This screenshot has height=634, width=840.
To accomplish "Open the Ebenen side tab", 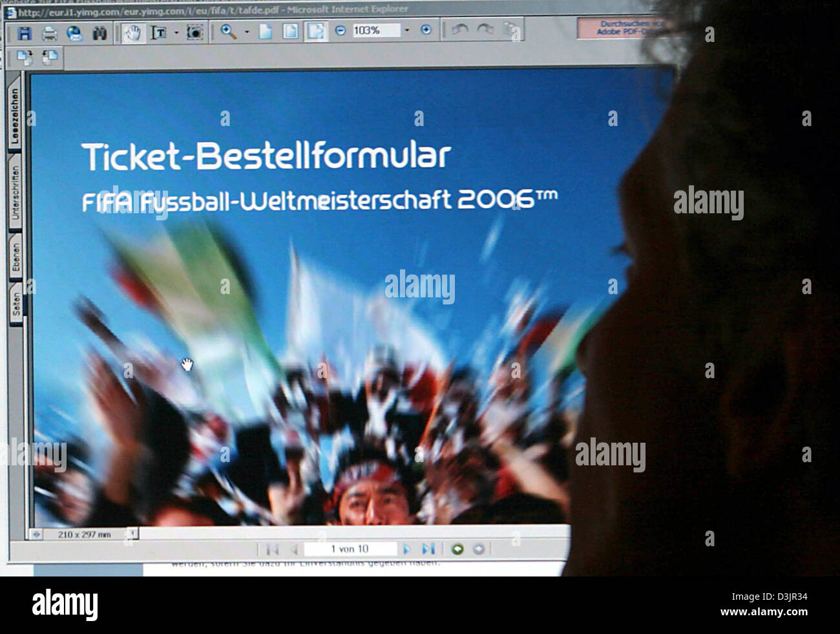I will pos(16,256).
